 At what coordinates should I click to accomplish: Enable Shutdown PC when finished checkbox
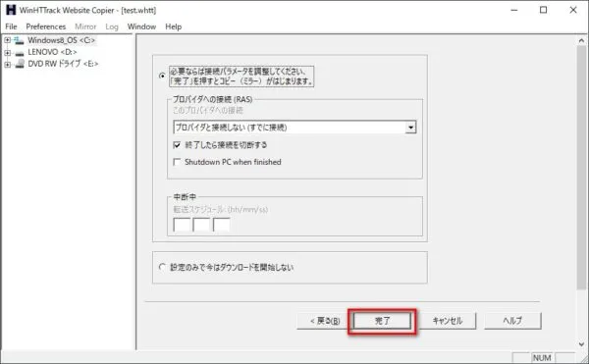tap(177, 162)
